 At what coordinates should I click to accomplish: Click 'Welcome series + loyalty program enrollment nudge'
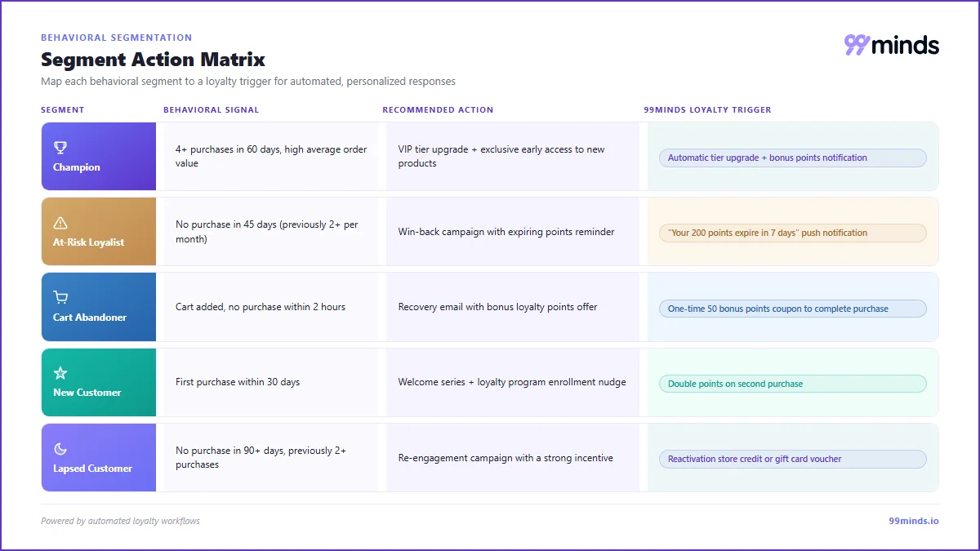click(512, 382)
